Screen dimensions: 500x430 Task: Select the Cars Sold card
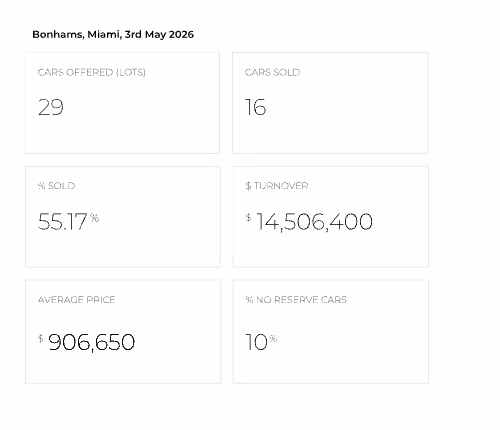330,103
